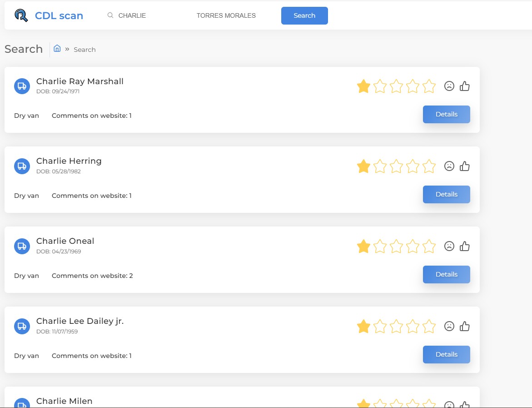532x408 pixels.
Task: Click the first name field containing CHARLIE
Action: click(145, 15)
